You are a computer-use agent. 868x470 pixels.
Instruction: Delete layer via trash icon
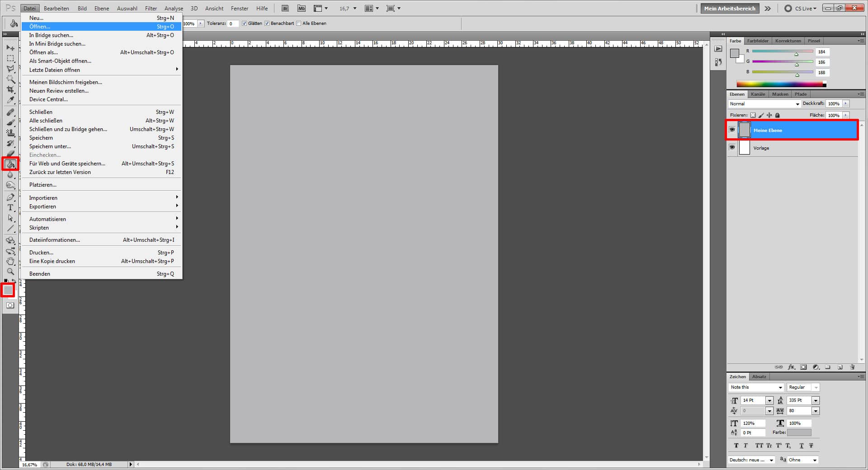(x=852, y=367)
